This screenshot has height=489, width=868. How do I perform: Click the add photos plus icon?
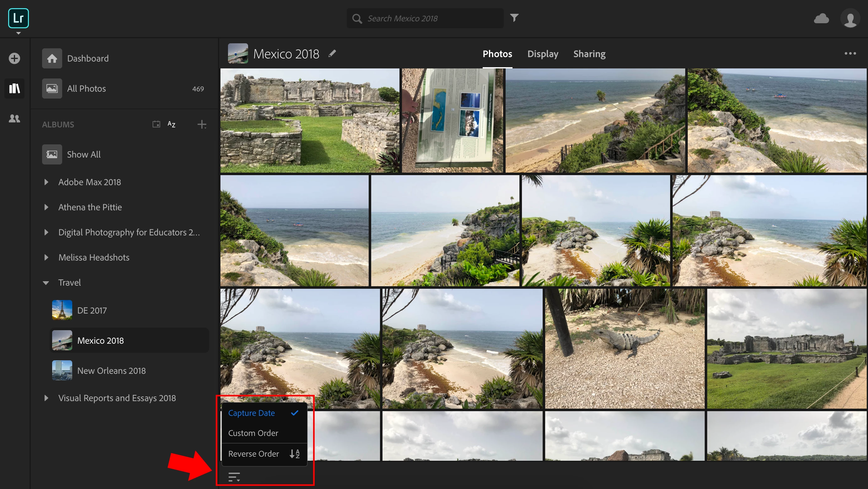click(x=14, y=58)
